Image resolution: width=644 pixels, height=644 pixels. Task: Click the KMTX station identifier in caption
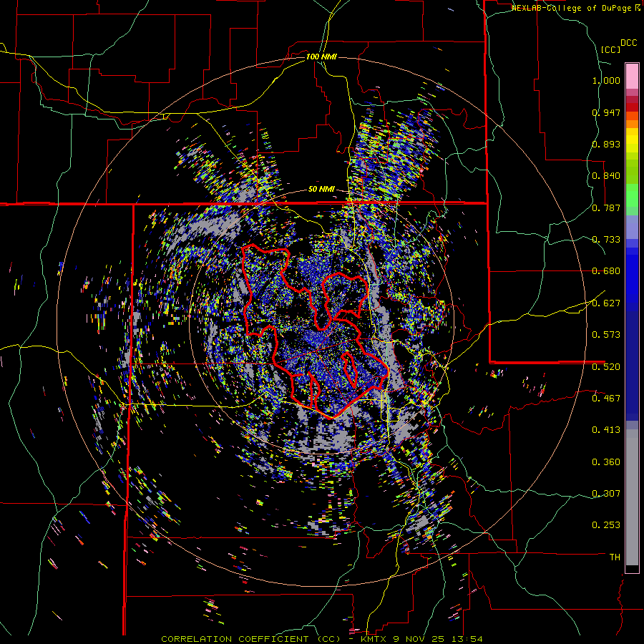pos(374,639)
